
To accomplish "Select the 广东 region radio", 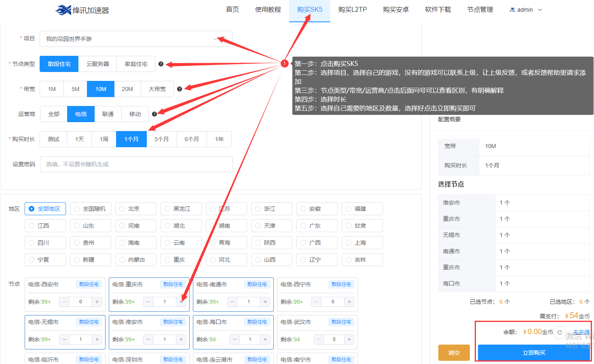I will pyautogui.click(x=317, y=226).
